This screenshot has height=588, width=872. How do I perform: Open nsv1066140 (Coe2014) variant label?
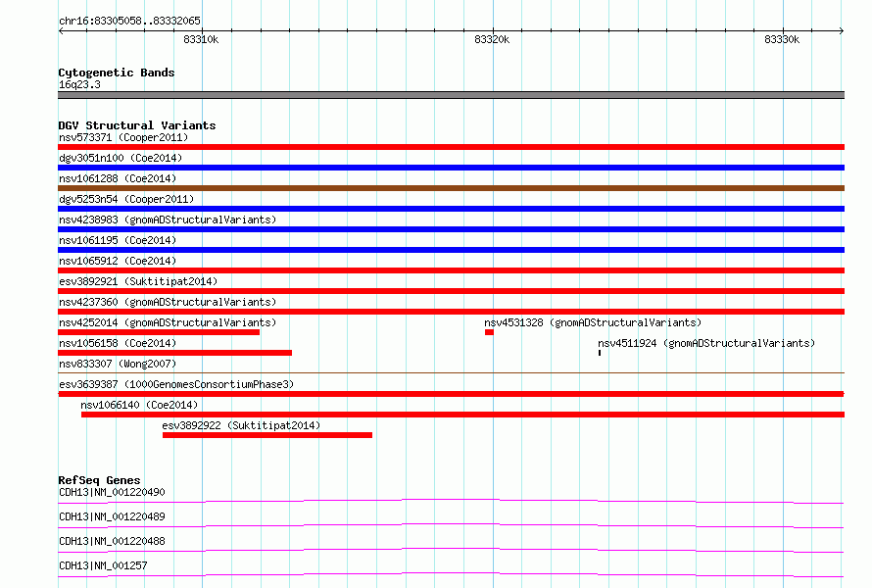(139, 405)
